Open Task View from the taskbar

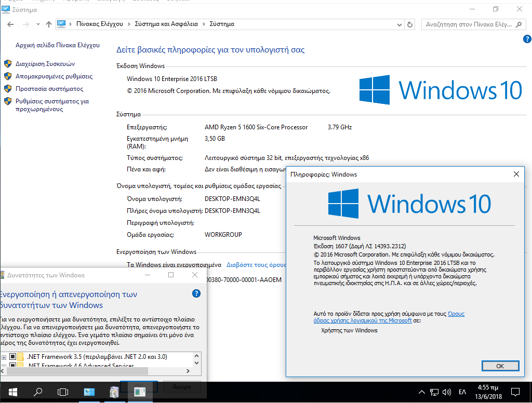[63, 393]
